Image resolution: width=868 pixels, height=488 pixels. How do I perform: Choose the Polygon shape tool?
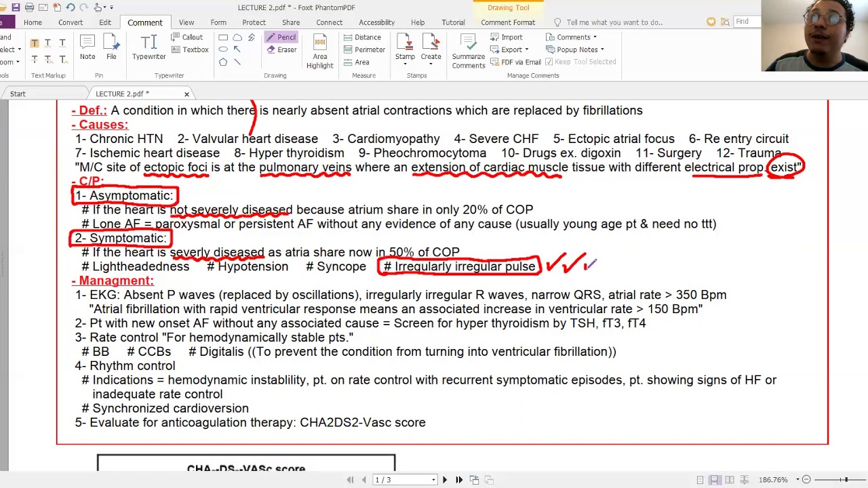pos(223,62)
